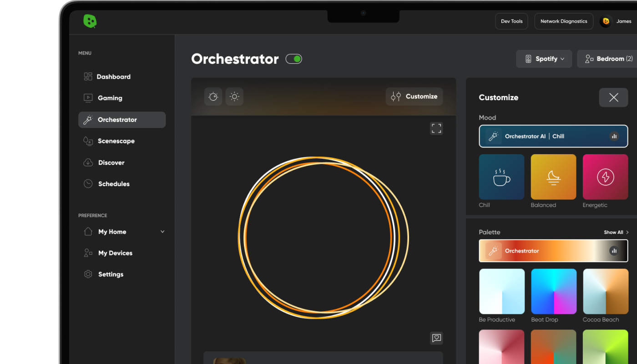Viewport: 637px width, 364px height.
Task: Click the Dev Tools button
Action: tap(511, 21)
